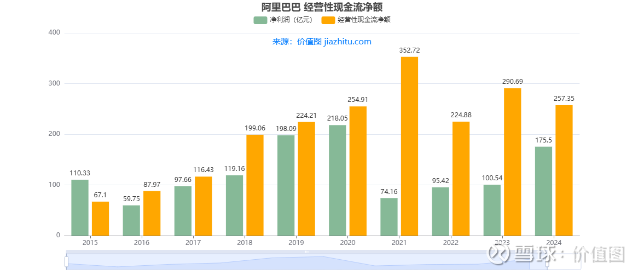
Task: Click the 2024 x-axis label
Action: click(554, 243)
